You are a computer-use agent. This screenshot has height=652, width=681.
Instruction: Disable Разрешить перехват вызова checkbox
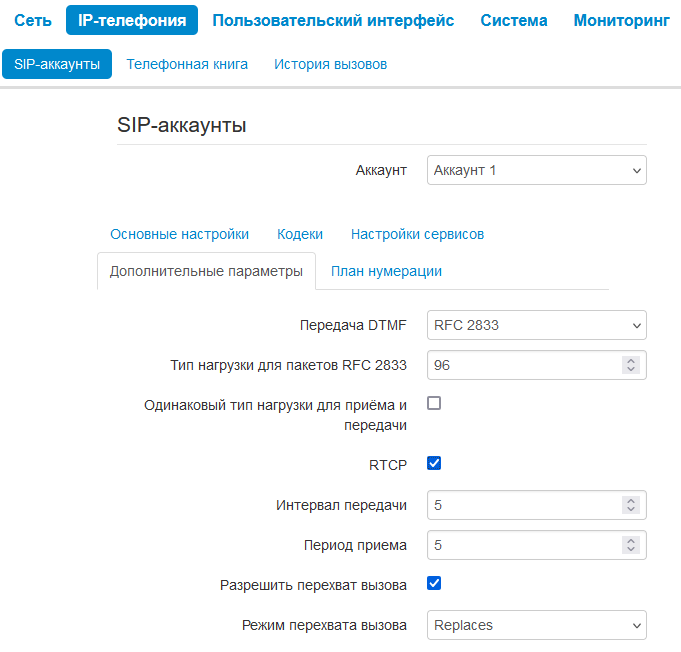point(434,583)
